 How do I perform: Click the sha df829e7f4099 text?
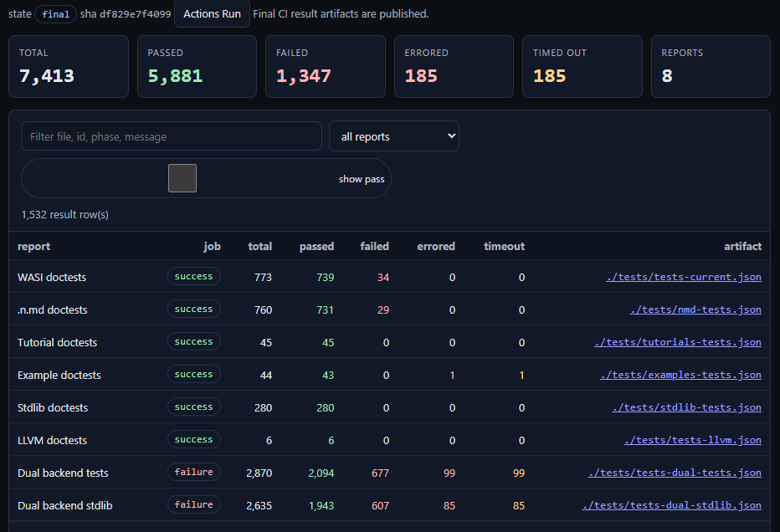(x=126, y=14)
